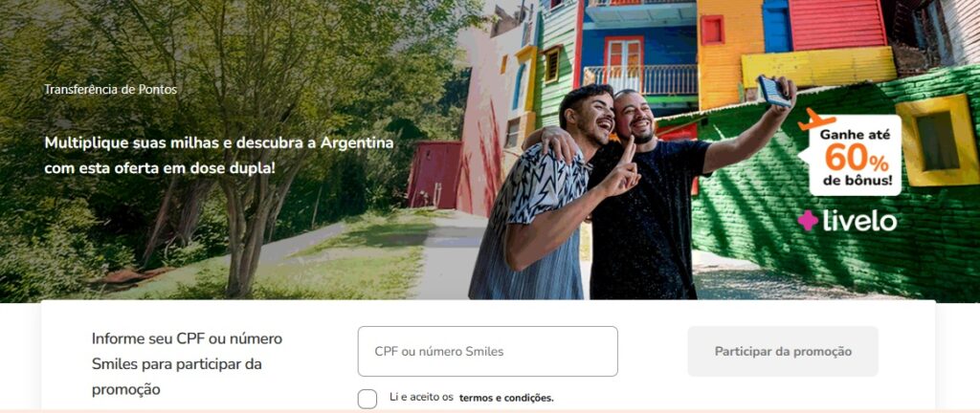Screen dimensions: 980x413
Task: Click the Informe seu CPF label text
Action: coord(187,363)
